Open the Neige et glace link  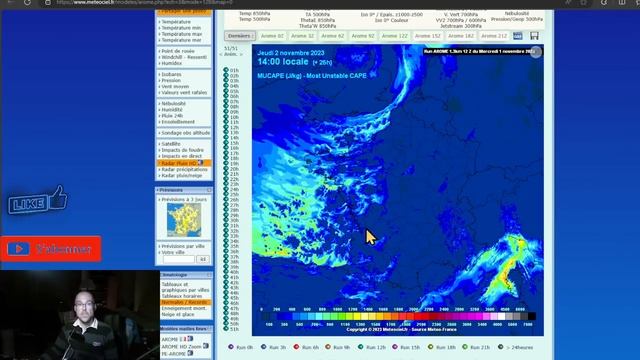point(178,314)
